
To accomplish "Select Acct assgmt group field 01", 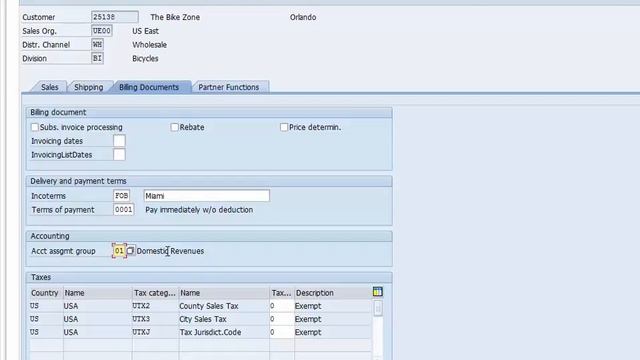I will pos(119,251).
